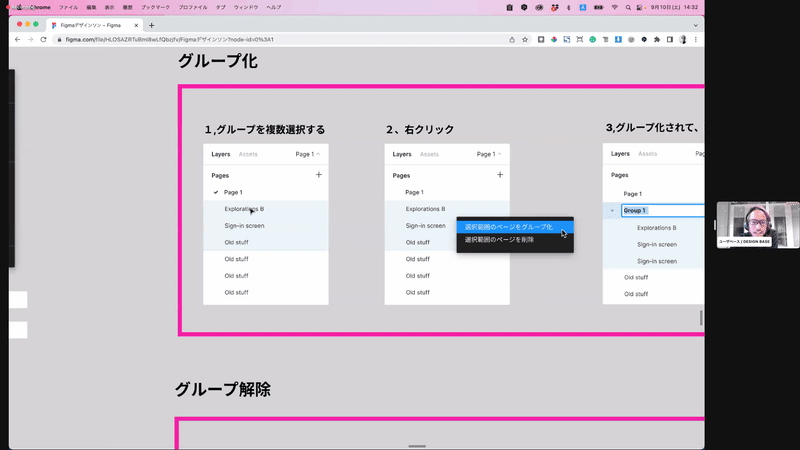Choose 選択範囲のページを削除 from context menu

[515, 239]
